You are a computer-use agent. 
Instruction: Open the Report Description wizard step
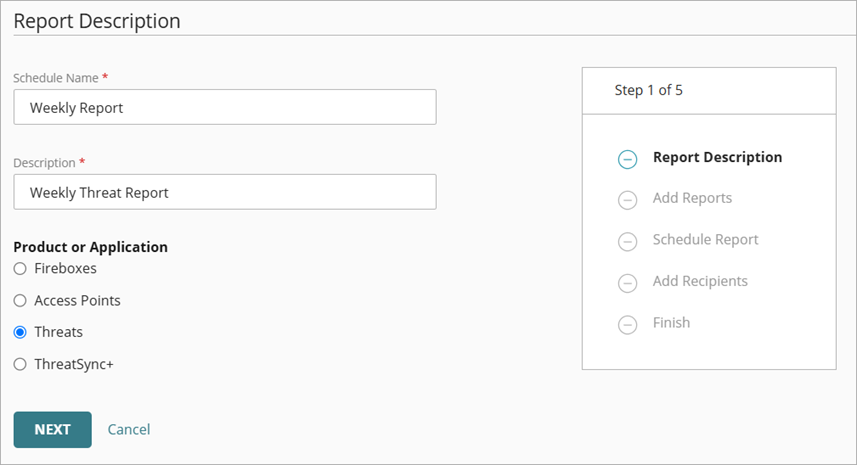click(x=717, y=157)
